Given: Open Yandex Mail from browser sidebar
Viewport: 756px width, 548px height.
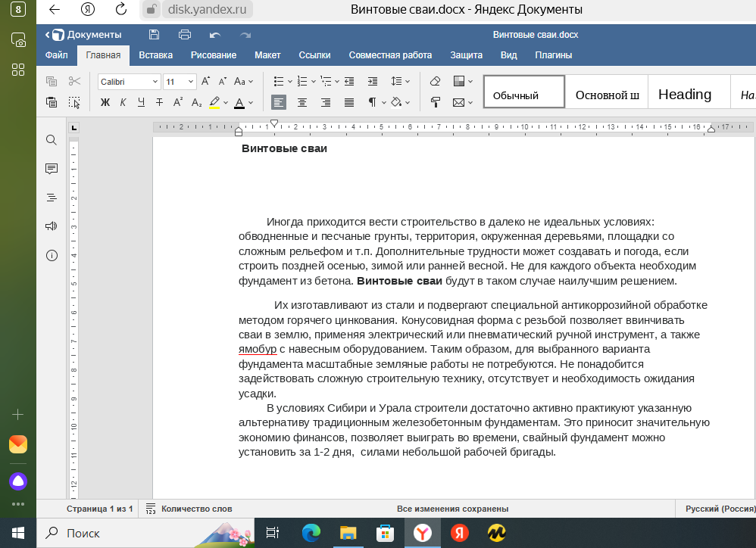Looking at the screenshot, I should point(18,444).
